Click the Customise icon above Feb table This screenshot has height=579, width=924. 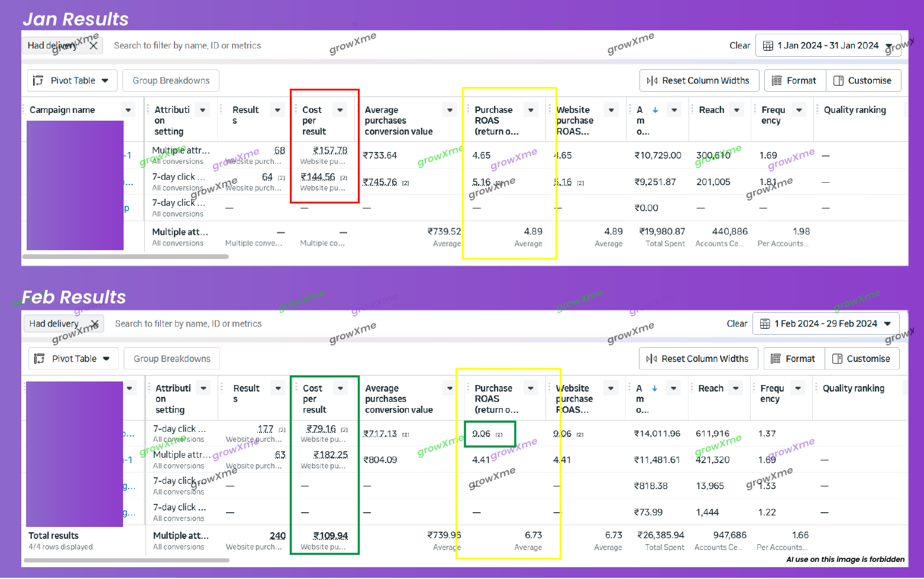(x=837, y=358)
